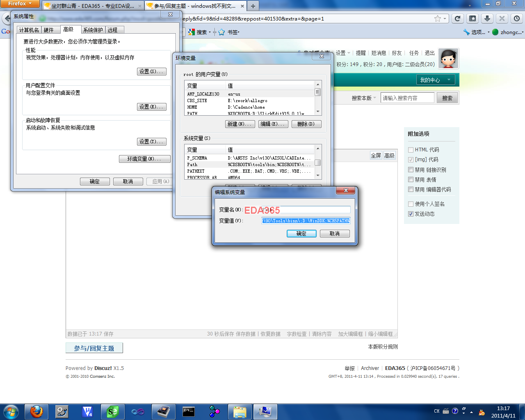This screenshot has width=525, height=420.
Task: Click the on-screen keyboard tray icon
Action: click(x=446, y=411)
